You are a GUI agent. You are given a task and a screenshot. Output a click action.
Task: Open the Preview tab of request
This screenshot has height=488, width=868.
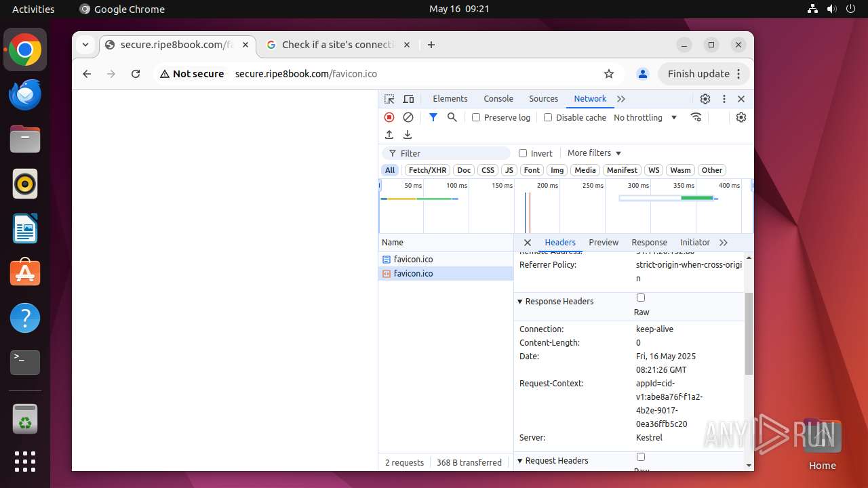[604, 243]
